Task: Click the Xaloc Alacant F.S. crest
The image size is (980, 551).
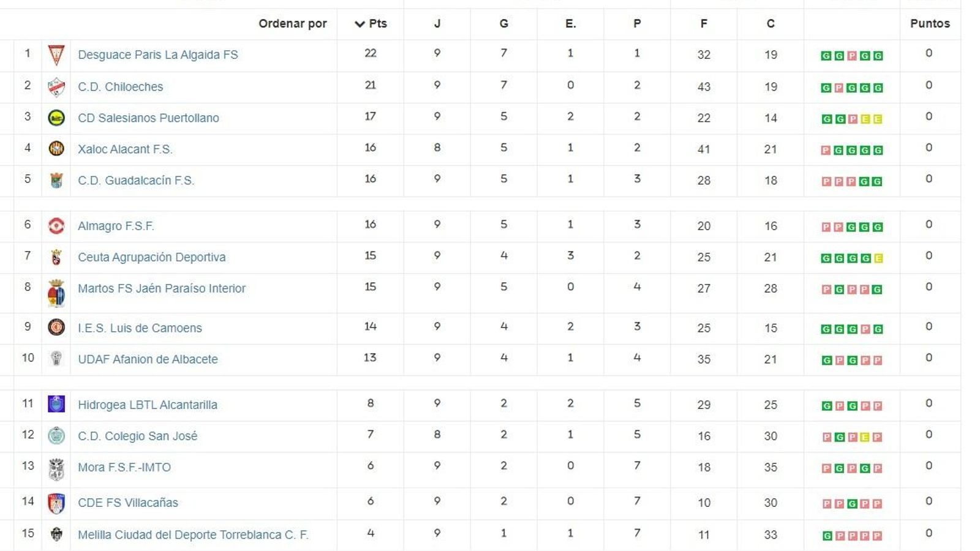Action: click(56, 147)
